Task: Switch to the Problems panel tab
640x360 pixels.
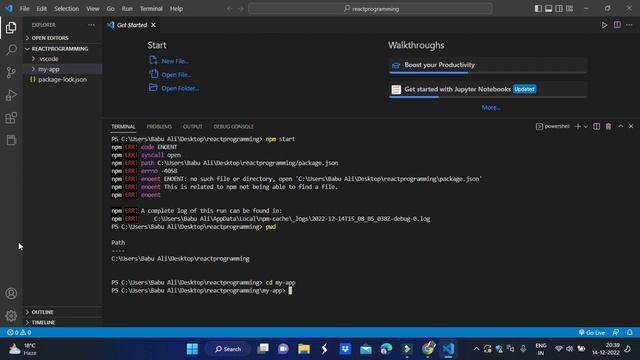Action: click(x=159, y=127)
